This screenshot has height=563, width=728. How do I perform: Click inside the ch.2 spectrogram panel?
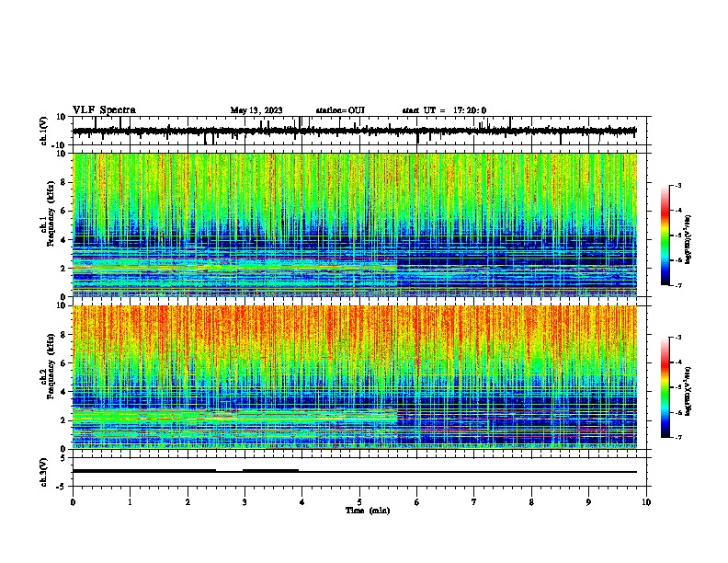pos(354,377)
